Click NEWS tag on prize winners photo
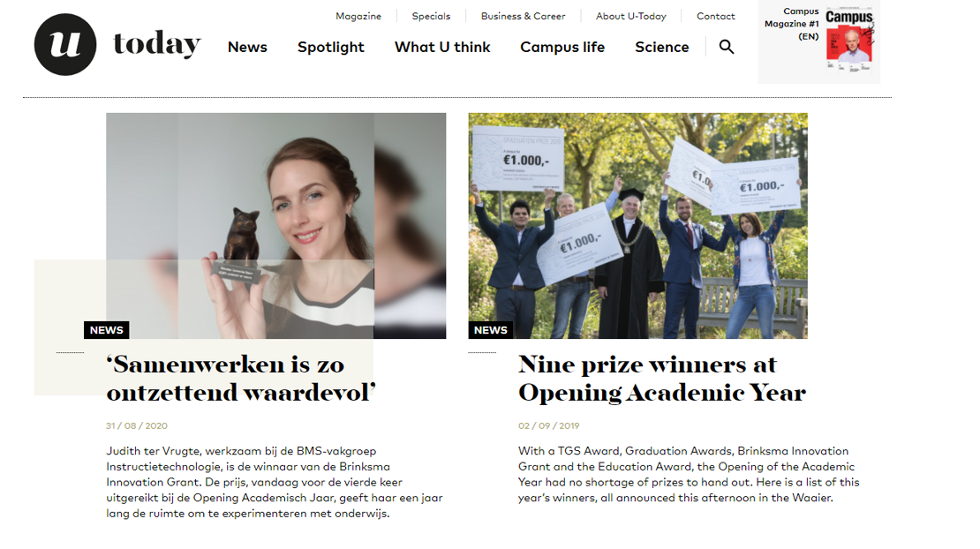The width and height of the screenshot is (980, 549). [x=491, y=330]
